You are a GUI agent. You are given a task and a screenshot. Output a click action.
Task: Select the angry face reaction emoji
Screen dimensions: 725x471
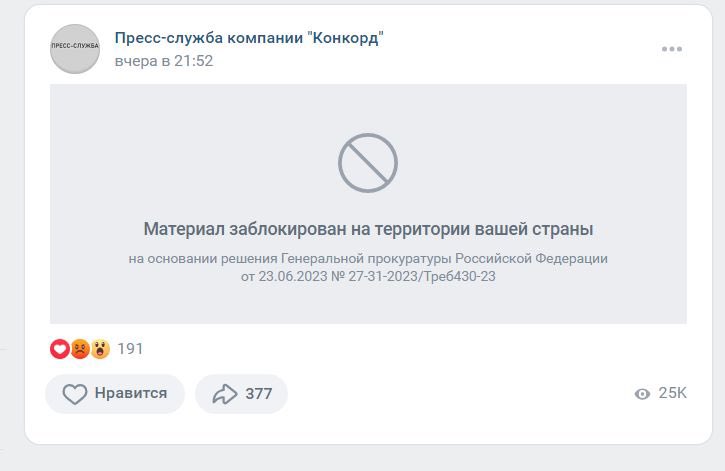click(80, 349)
